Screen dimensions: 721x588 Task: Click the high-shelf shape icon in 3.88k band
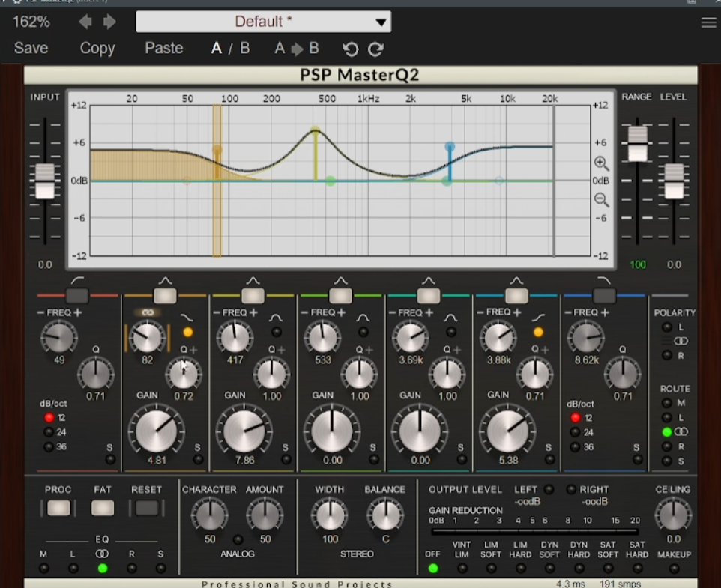(x=538, y=318)
